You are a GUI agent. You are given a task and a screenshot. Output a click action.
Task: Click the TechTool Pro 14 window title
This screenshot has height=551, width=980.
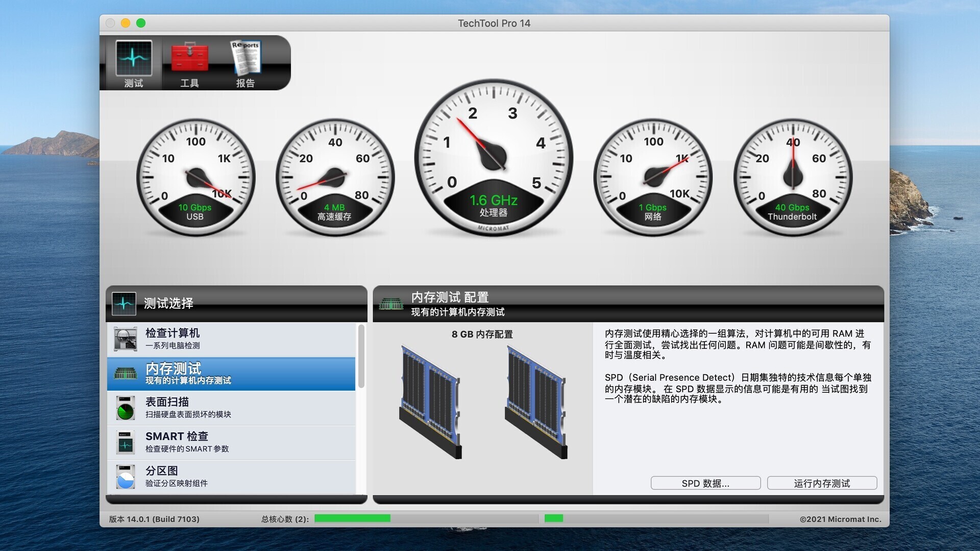pyautogui.click(x=494, y=23)
